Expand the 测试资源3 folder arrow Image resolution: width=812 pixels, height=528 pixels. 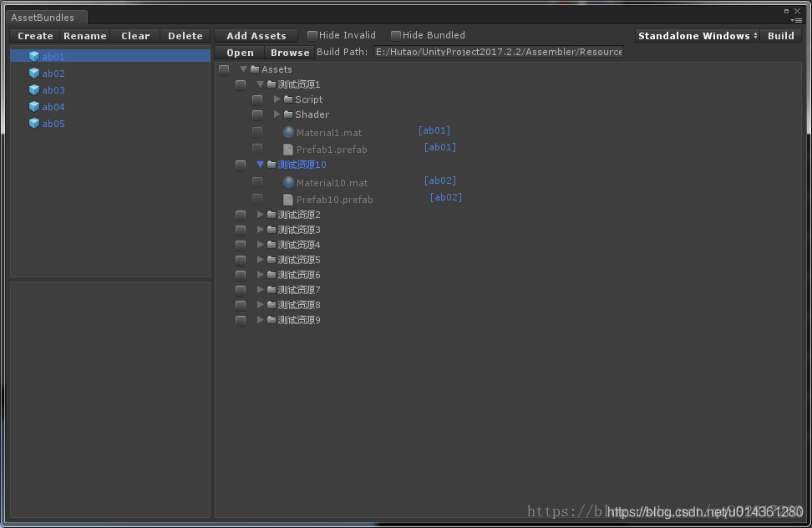[261, 229]
